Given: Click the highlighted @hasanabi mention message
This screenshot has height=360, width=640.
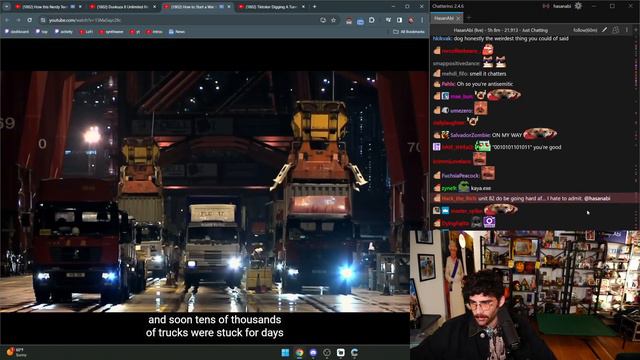Looking at the screenshot, I should coord(533,198).
